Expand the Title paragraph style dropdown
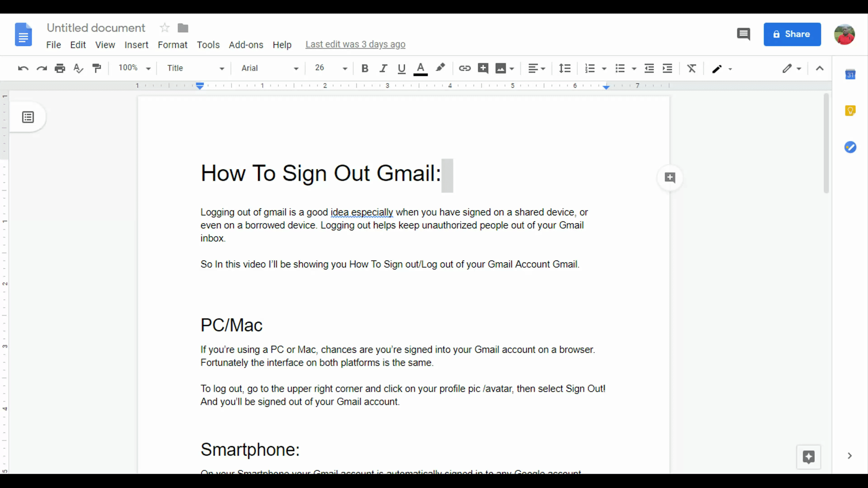Image resolution: width=868 pixels, height=488 pixels. coord(195,68)
